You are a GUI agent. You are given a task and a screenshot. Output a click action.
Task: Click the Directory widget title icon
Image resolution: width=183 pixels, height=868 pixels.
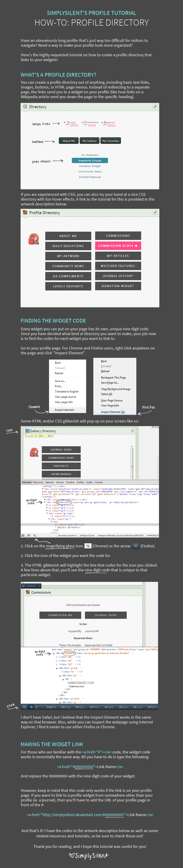click(x=25, y=107)
